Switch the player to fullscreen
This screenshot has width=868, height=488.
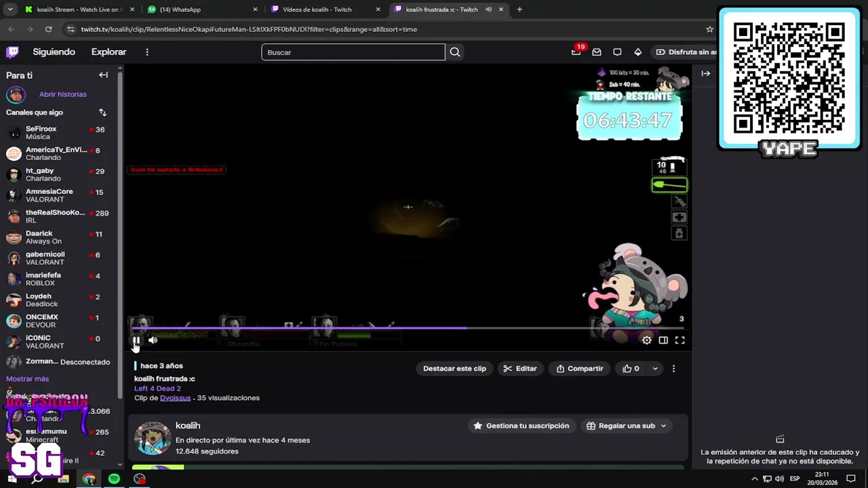point(679,340)
